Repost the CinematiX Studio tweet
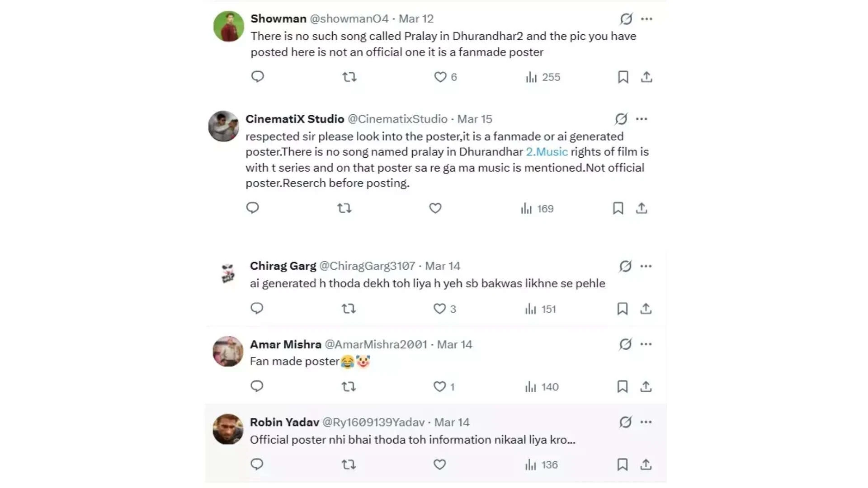 pyautogui.click(x=344, y=208)
